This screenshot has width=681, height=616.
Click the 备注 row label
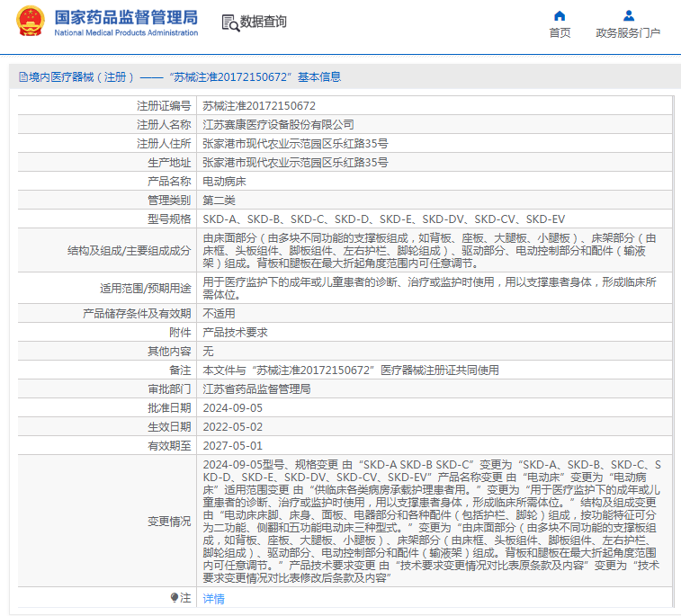coord(180,370)
